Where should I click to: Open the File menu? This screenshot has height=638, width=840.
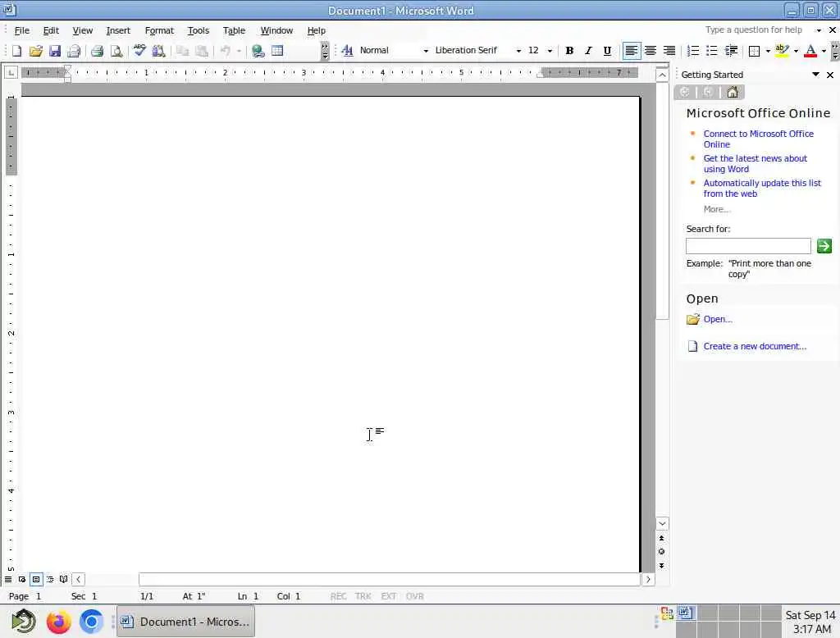point(22,30)
